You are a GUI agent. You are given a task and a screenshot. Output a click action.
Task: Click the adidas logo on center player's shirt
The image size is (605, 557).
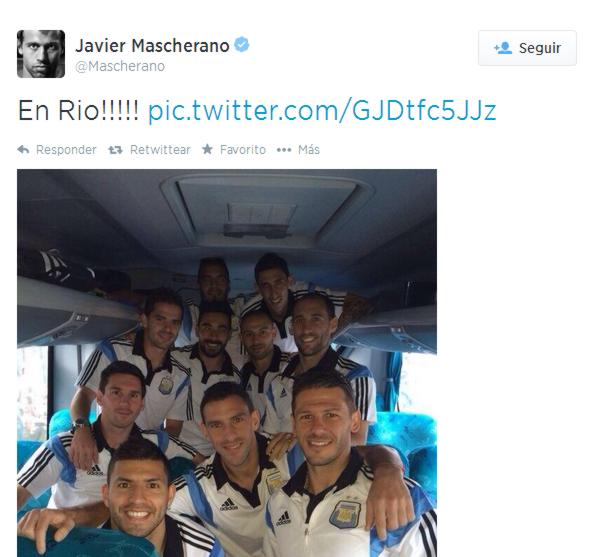click(229, 505)
